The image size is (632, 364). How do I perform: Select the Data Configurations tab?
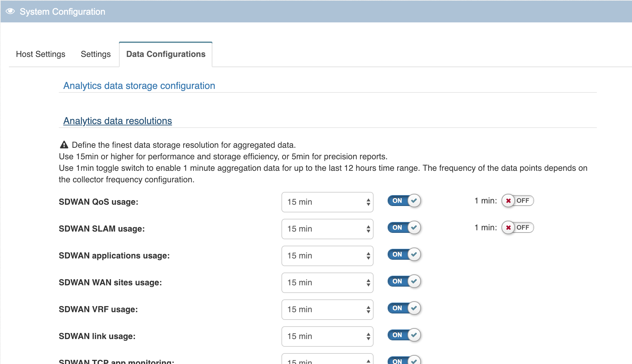166,54
